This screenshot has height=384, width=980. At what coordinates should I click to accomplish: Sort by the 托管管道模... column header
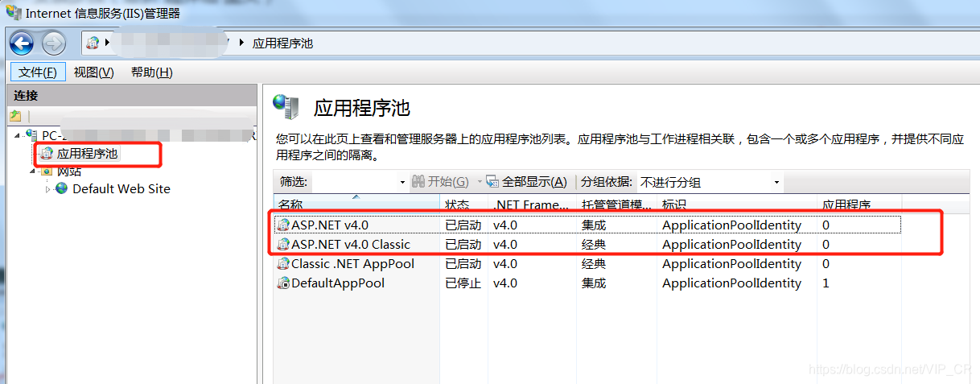[617, 204]
